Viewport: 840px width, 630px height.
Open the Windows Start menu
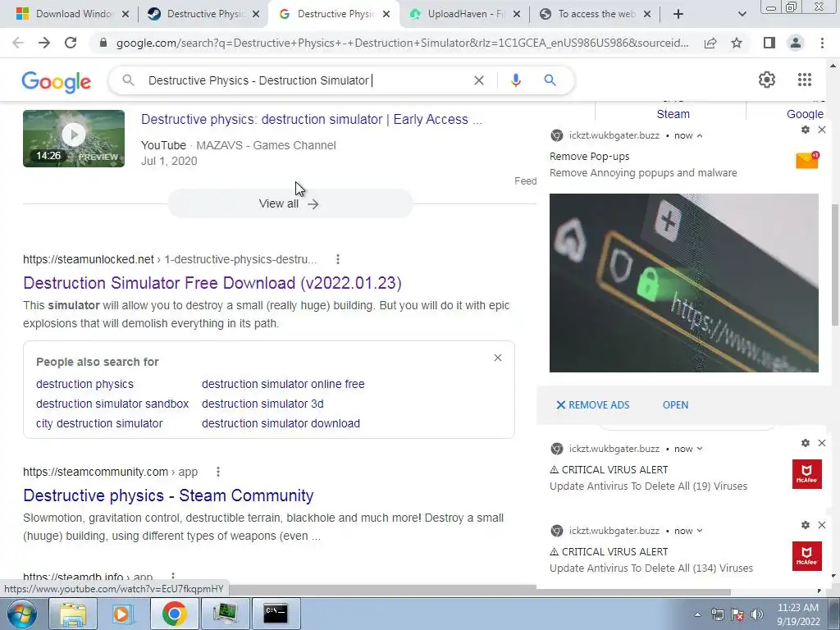(x=22, y=614)
